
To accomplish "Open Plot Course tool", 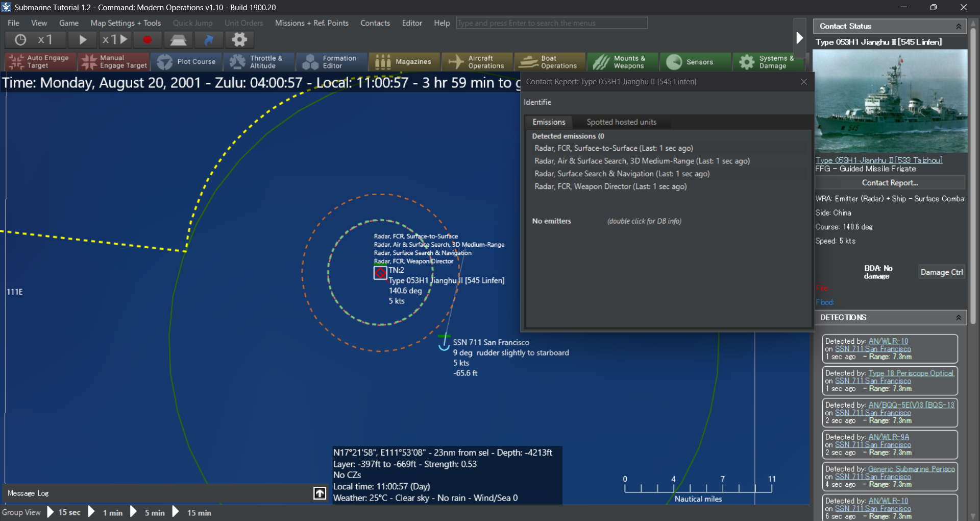I will 186,62.
